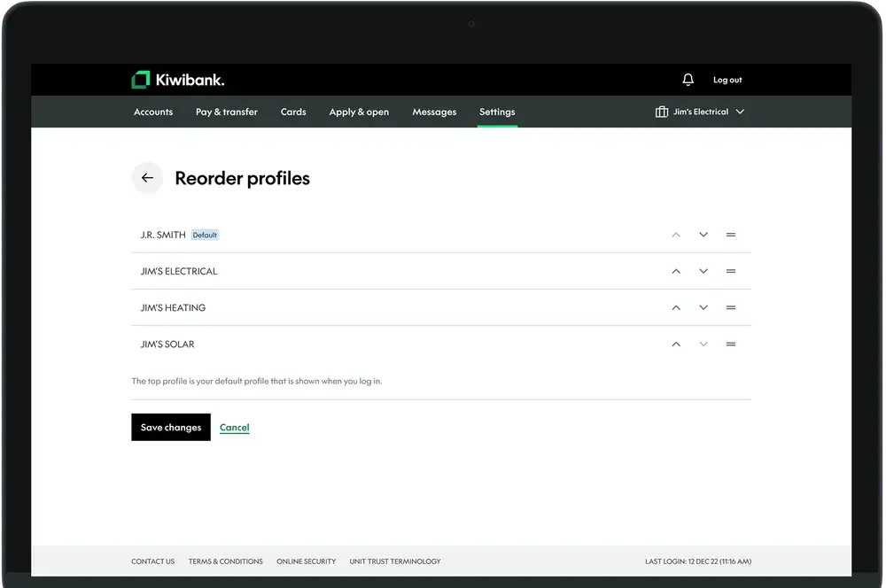
Task: Select the Settings menu
Action: coord(497,112)
